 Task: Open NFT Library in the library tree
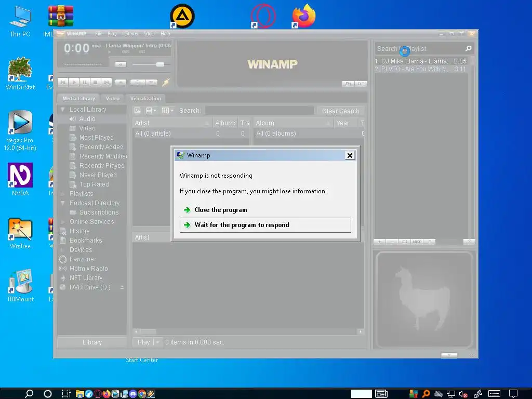(x=86, y=278)
